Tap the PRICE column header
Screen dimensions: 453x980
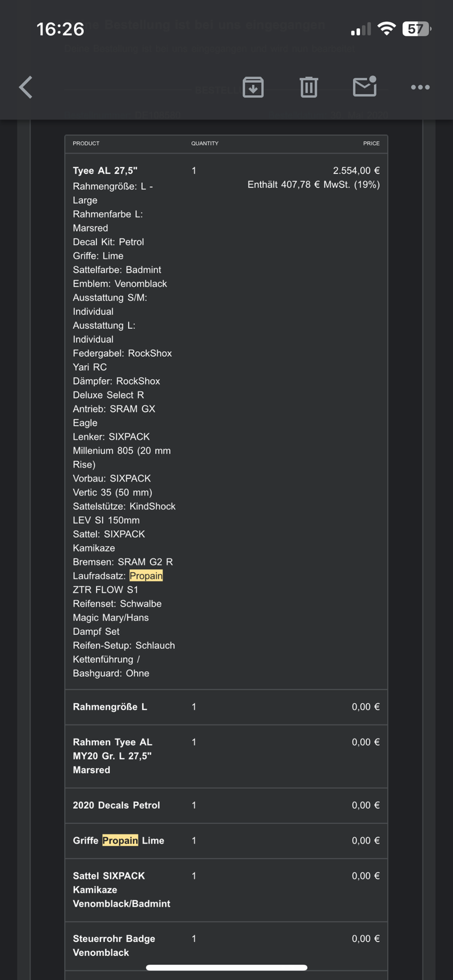[371, 143]
